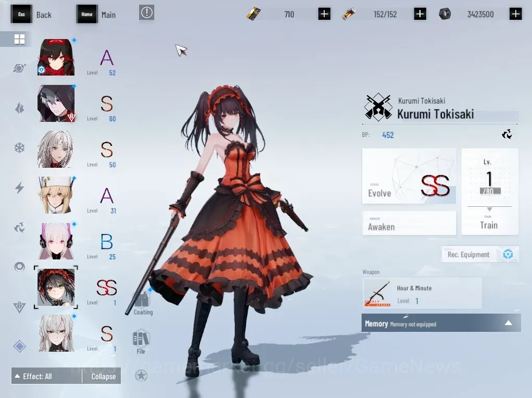
Task: Click the star favorite icon
Action: pos(141,376)
